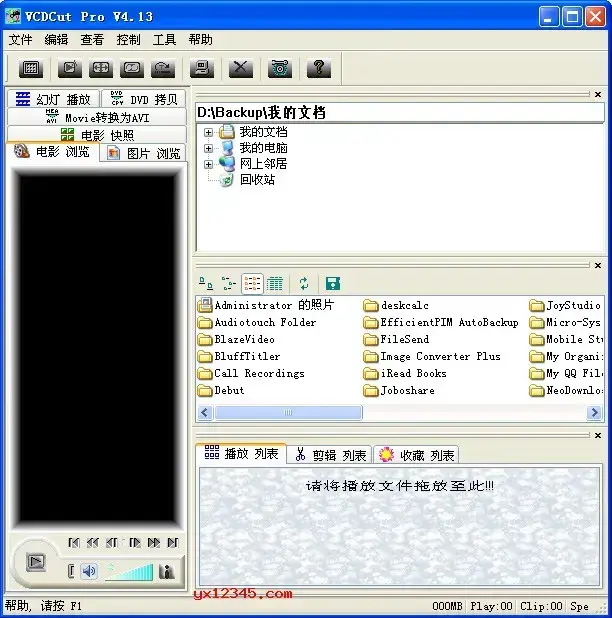The width and height of the screenshot is (612, 618).
Task: Expand the 网上邻居 tree node
Action: coord(208,164)
